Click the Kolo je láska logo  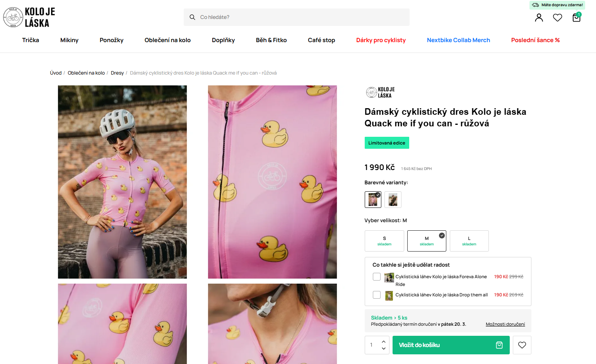29,17
